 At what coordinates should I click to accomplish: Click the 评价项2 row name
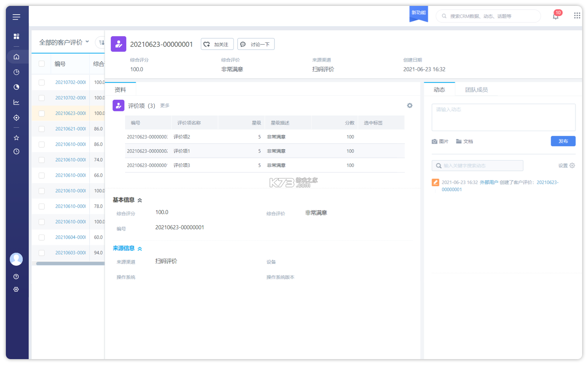[182, 137]
